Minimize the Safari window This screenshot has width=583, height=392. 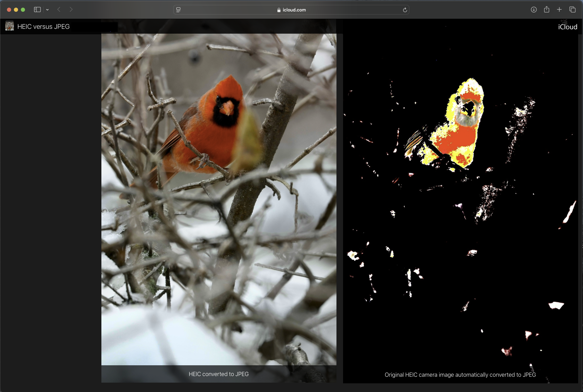[x=16, y=10]
